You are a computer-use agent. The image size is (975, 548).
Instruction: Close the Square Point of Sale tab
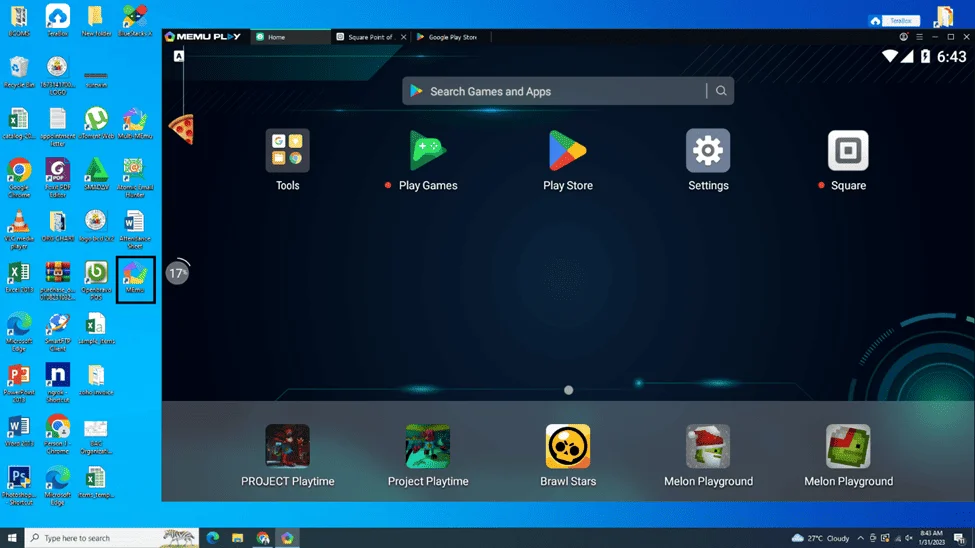click(404, 37)
